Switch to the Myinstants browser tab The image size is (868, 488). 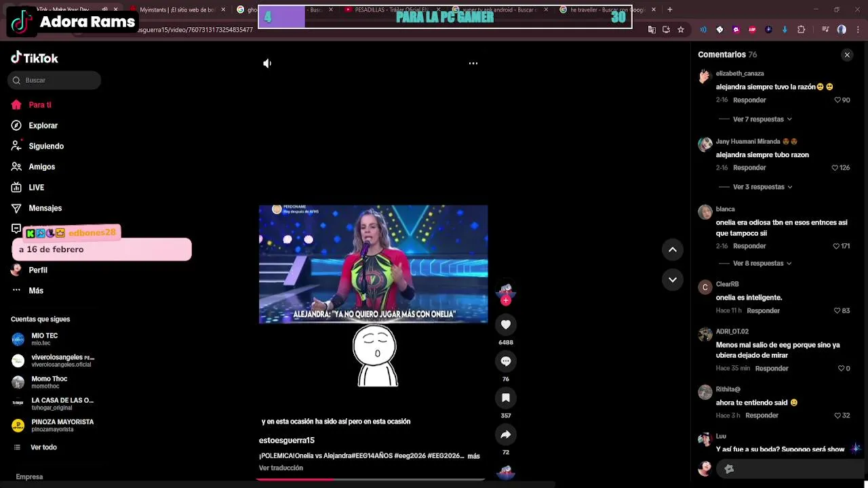tap(178, 9)
